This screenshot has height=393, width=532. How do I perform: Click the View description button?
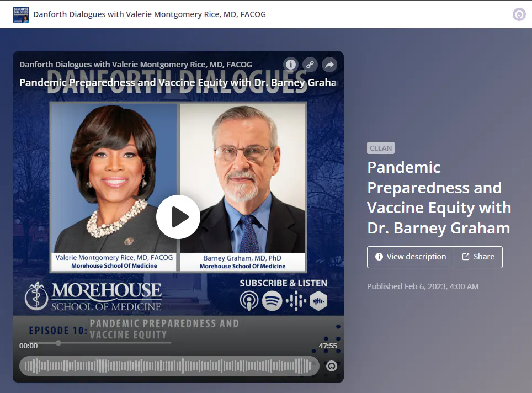(411, 257)
